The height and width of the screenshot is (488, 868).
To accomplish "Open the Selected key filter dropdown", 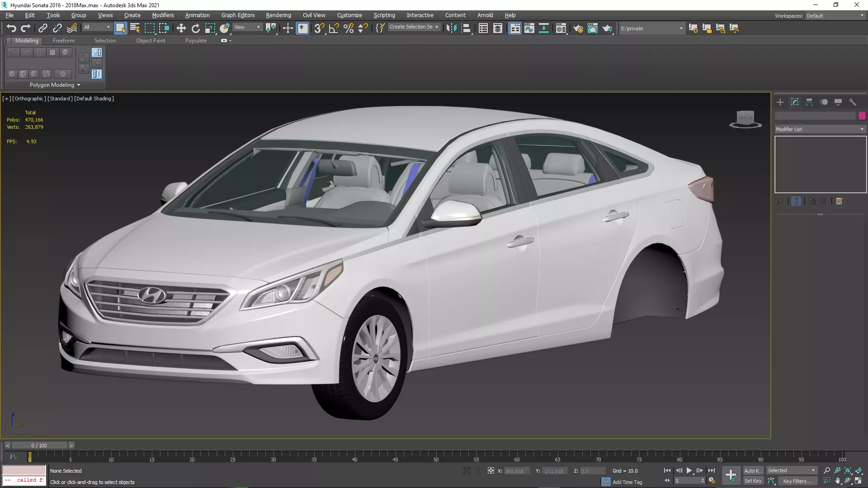I will pyautogui.click(x=792, y=470).
